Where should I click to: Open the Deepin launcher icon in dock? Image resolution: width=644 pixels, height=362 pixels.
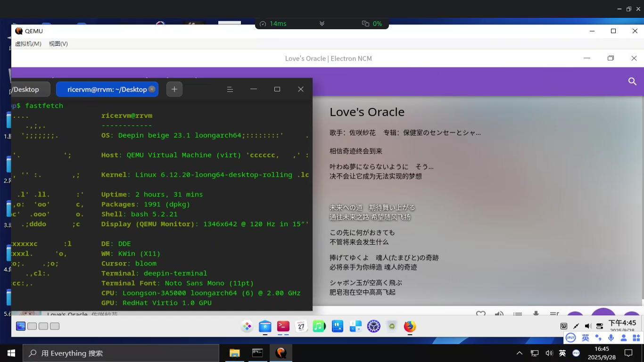coord(247,326)
